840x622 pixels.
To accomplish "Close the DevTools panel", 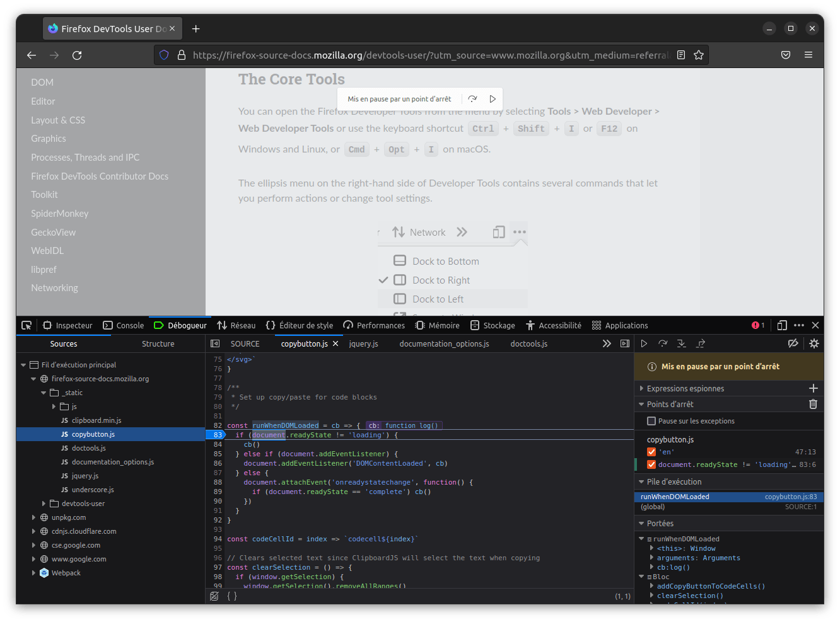I will tap(815, 325).
